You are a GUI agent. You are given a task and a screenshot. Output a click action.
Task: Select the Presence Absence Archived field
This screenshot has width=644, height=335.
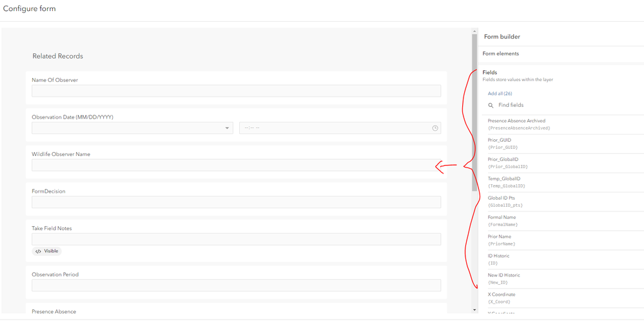[x=563, y=124]
